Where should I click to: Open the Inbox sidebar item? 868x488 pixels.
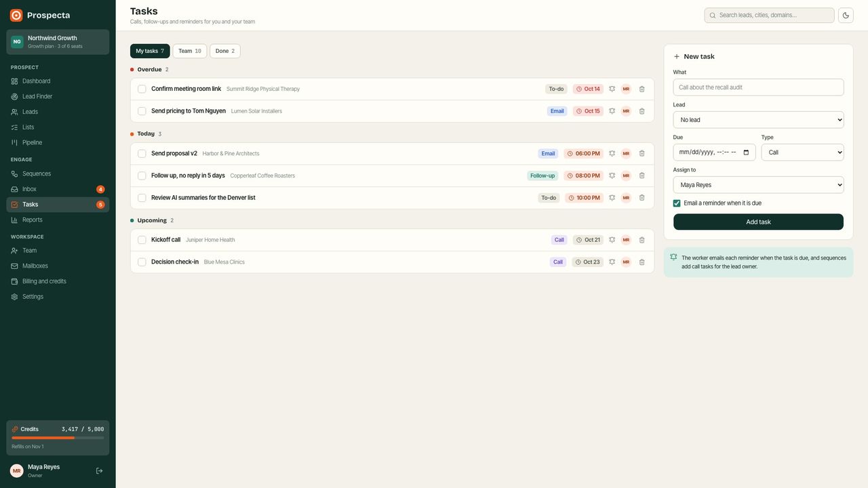tap(58, 189)
